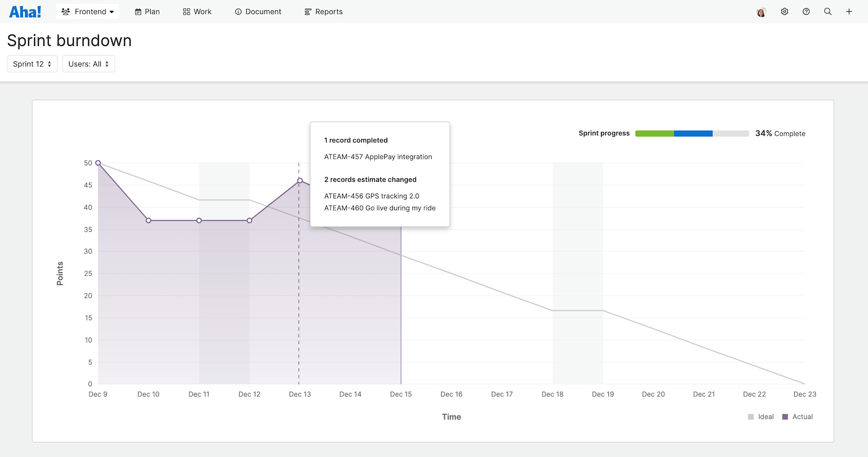Select the Work grid icon
This screenshot has height=457, width=868.
click(x=185, y=11)
